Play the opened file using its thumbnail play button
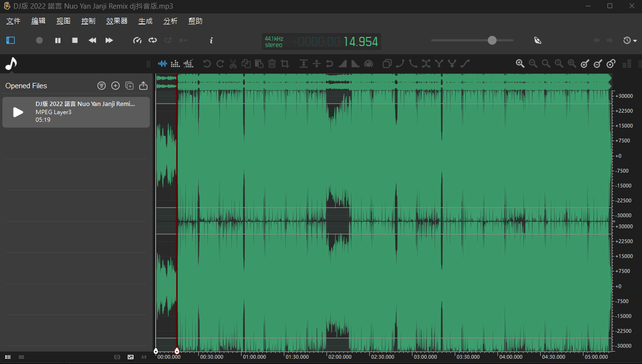The height and width of the screenshot is (364, 642). pos(18,112)
